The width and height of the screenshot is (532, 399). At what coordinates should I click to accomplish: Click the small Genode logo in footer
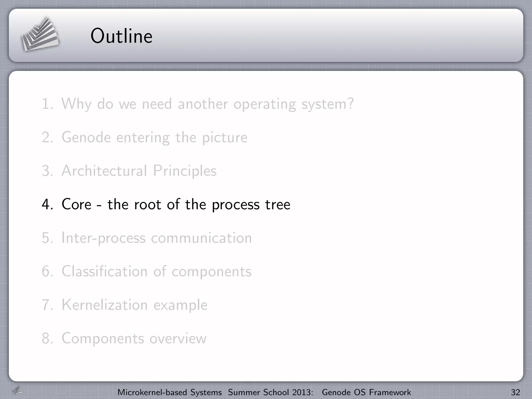coord(17,390)
